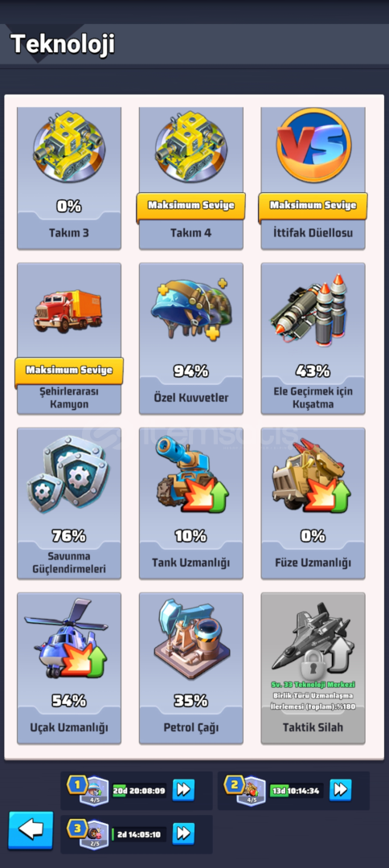
Task: Speed up research queue 2
Action: tap(340, 790)
